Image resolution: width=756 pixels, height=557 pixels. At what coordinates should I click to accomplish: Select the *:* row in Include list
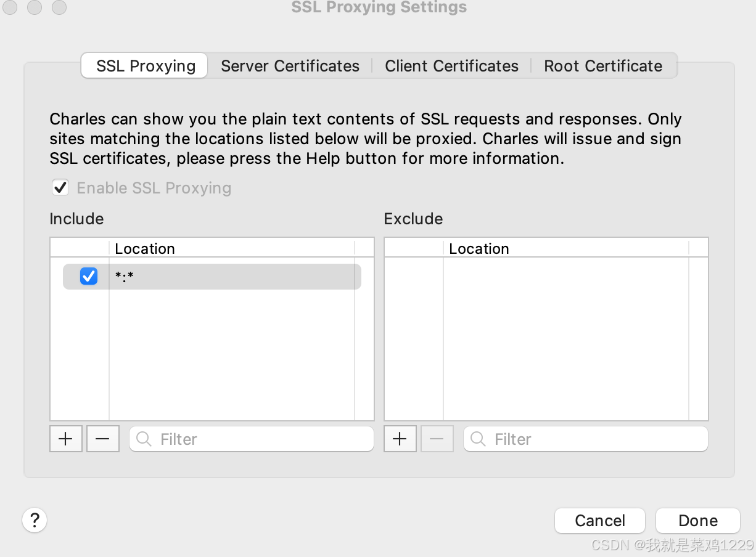coord(212,277)
